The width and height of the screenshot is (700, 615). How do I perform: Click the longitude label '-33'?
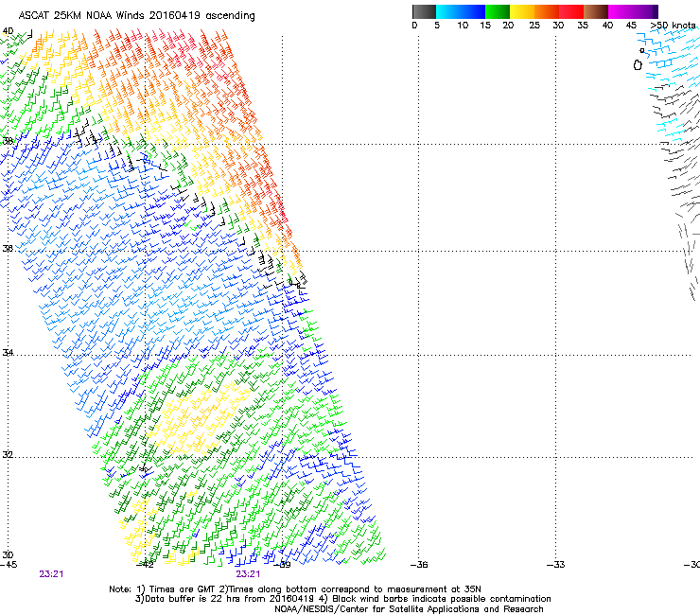tap(556, 565)
